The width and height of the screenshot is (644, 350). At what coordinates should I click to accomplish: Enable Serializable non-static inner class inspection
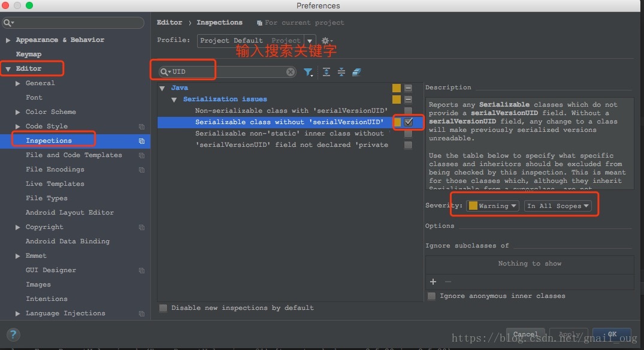[x=408, y=134]
